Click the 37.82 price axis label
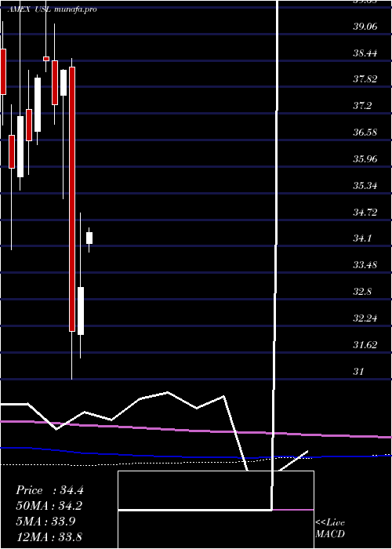392x549 pixels. pos(365,79)
